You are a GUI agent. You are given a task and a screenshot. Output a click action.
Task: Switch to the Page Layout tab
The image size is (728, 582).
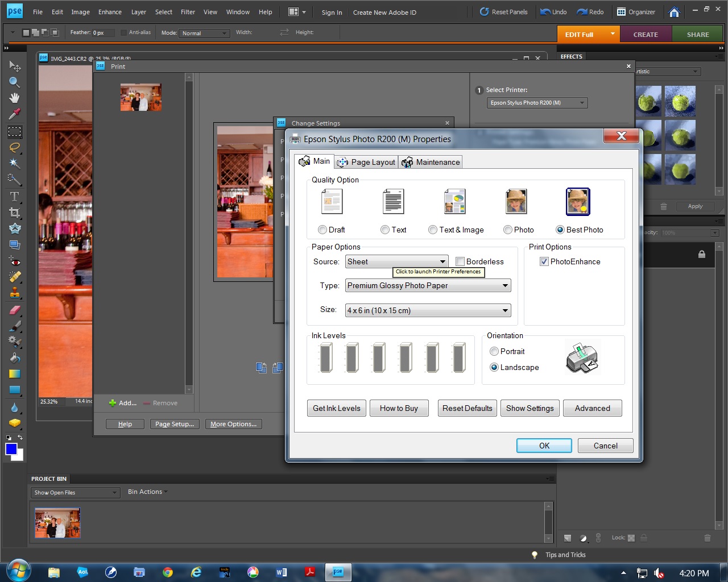coord(367,162)
